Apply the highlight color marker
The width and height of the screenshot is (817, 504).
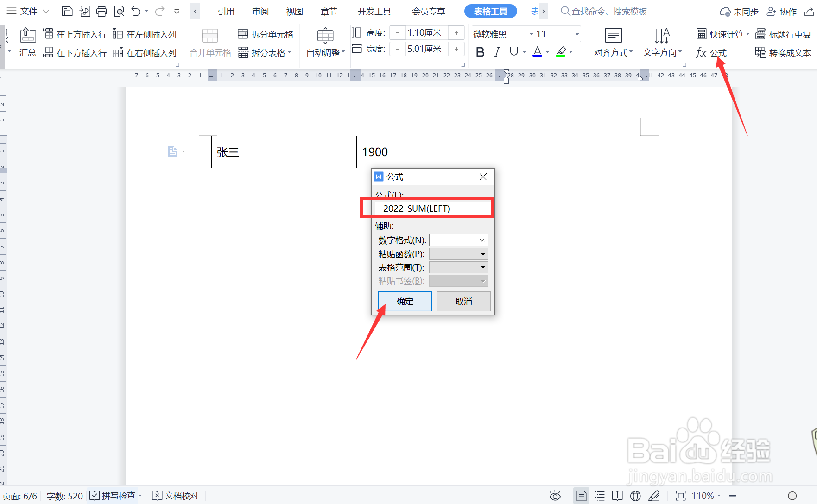pos(561,52)
